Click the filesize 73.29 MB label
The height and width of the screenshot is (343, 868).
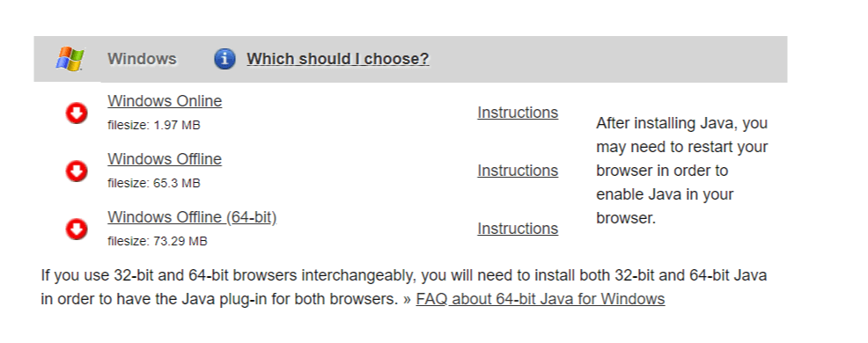158,241
